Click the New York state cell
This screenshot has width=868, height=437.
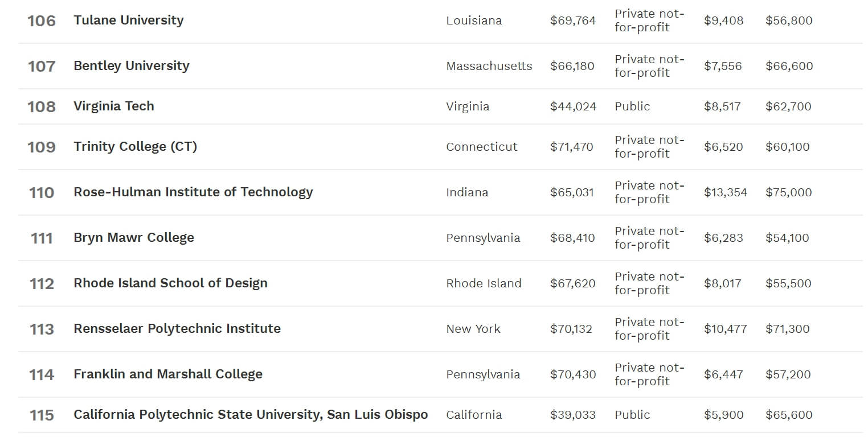coord(473,329)
